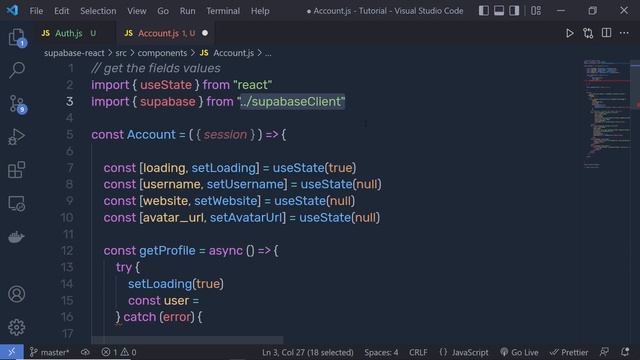
Task: Run the code with play icon
Action: [569, 33]
